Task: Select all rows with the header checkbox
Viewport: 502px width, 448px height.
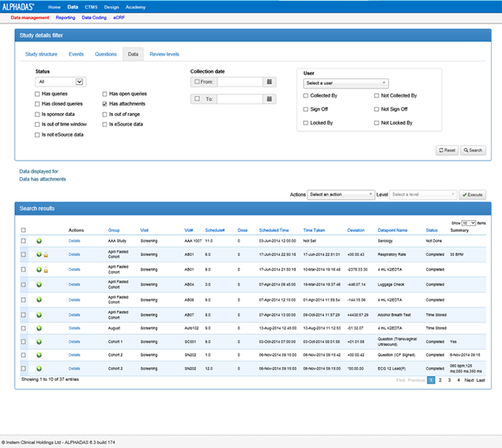Action: (x=24, y=230)
